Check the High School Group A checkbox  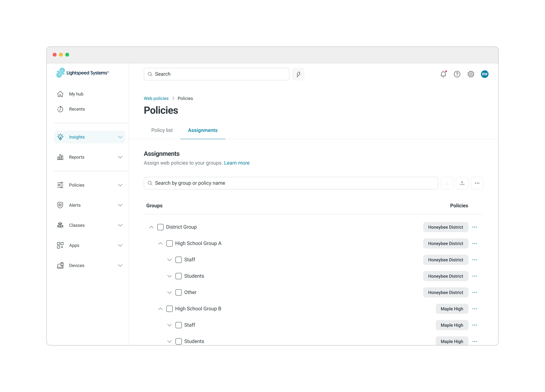pyautogui.click(x=169, y=243)
